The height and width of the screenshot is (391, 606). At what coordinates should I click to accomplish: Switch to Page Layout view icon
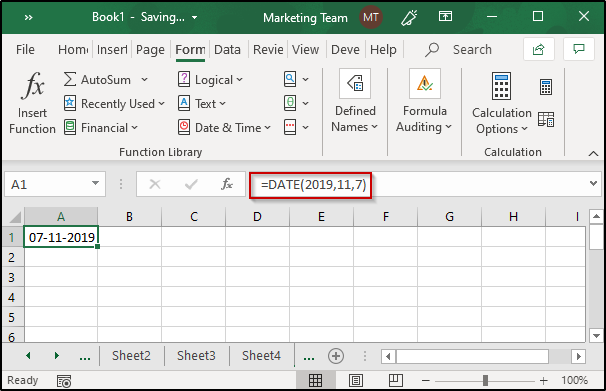[356, 381]
